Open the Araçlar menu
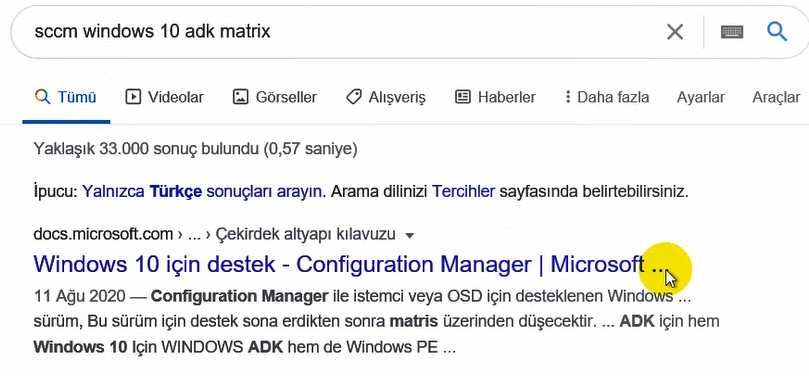Viewport: 809px width, 376px height. tap(776, 97)
